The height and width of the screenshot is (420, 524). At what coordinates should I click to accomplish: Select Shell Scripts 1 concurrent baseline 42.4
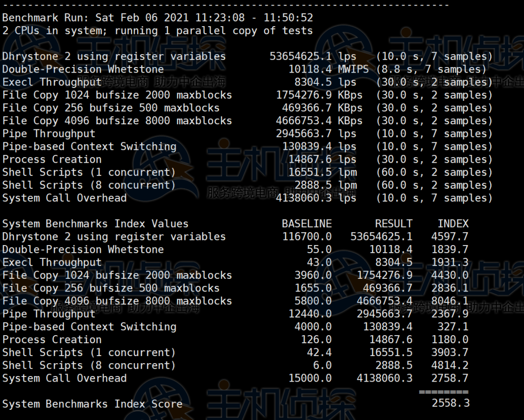(x=319, y=352)
